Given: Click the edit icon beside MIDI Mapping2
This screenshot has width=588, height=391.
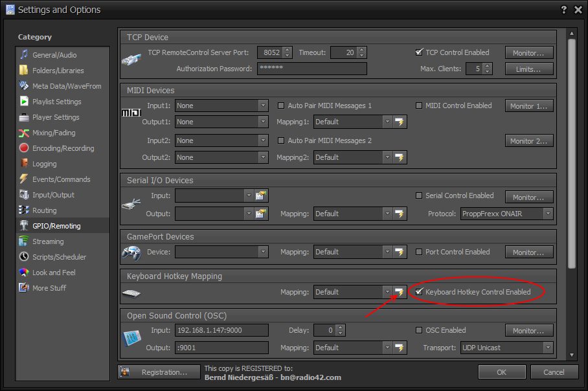Looking at the screenshot, I should coord(400,157).
